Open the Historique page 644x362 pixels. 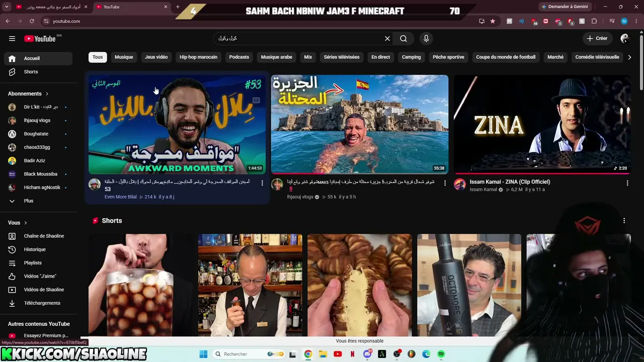tap(38, 249)
